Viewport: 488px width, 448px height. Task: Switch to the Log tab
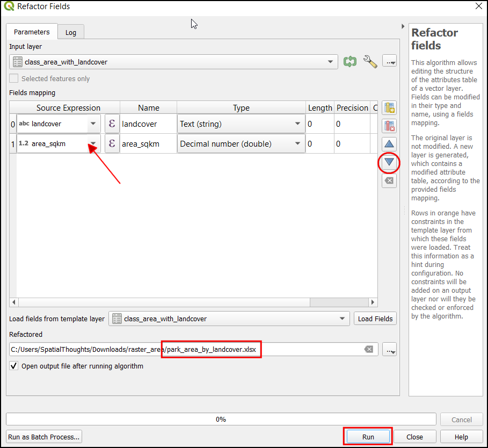click(x=71, y=32)
